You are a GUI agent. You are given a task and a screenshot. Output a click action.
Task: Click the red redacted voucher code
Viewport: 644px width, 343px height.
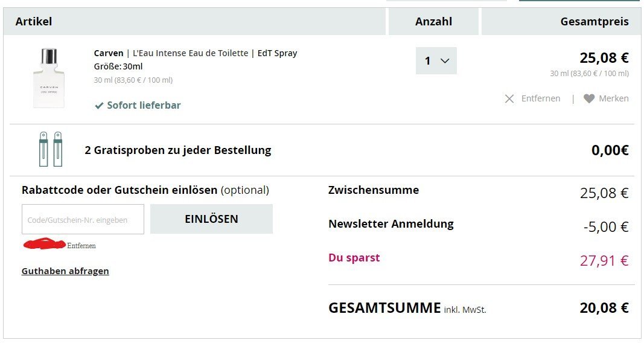coord(44,244)
